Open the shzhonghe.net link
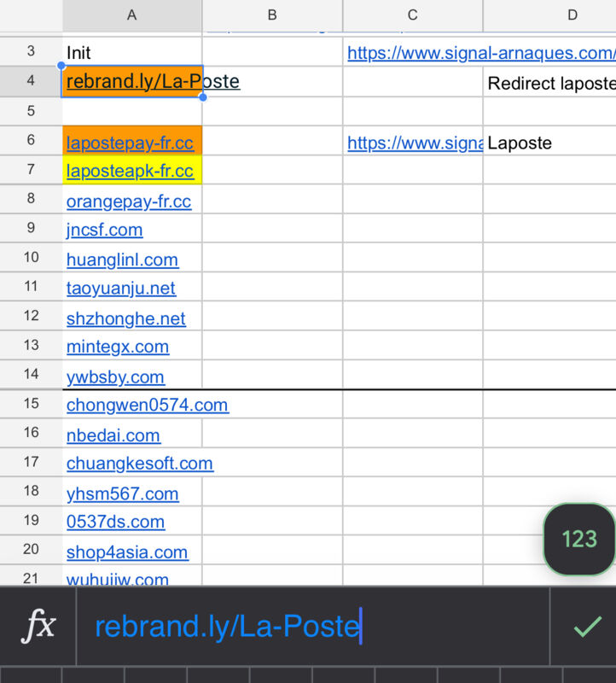 (x=126, y=318)
